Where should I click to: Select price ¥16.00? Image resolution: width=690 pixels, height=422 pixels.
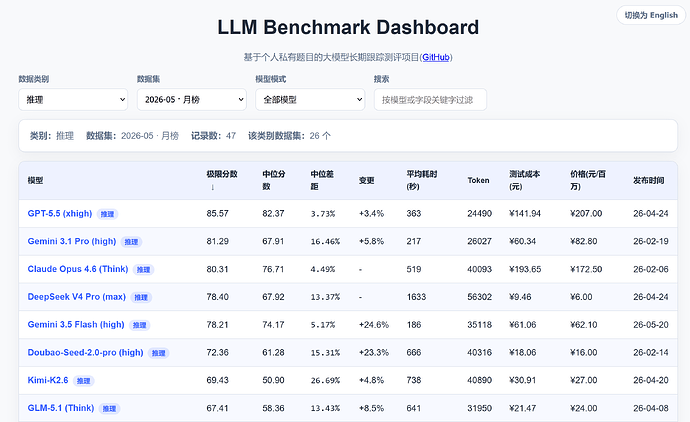point(584,352)
